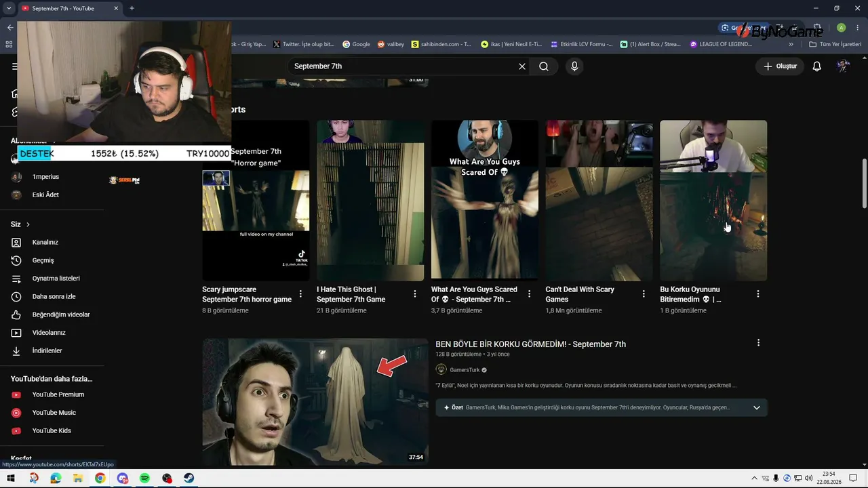Viewport: 868px width, 488px height.
Task: Open the Chrome three-dot menu
Action: click(x=857, y=28)
